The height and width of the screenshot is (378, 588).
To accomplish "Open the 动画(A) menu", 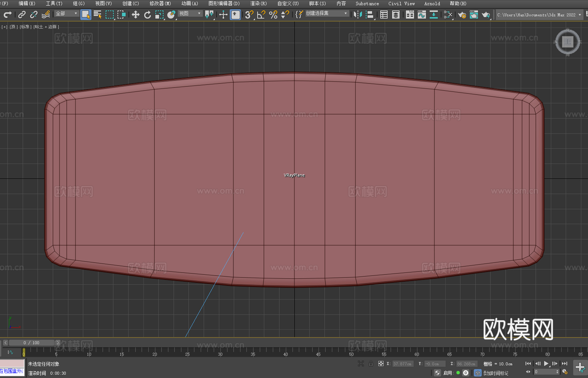I will coord(190,4).
